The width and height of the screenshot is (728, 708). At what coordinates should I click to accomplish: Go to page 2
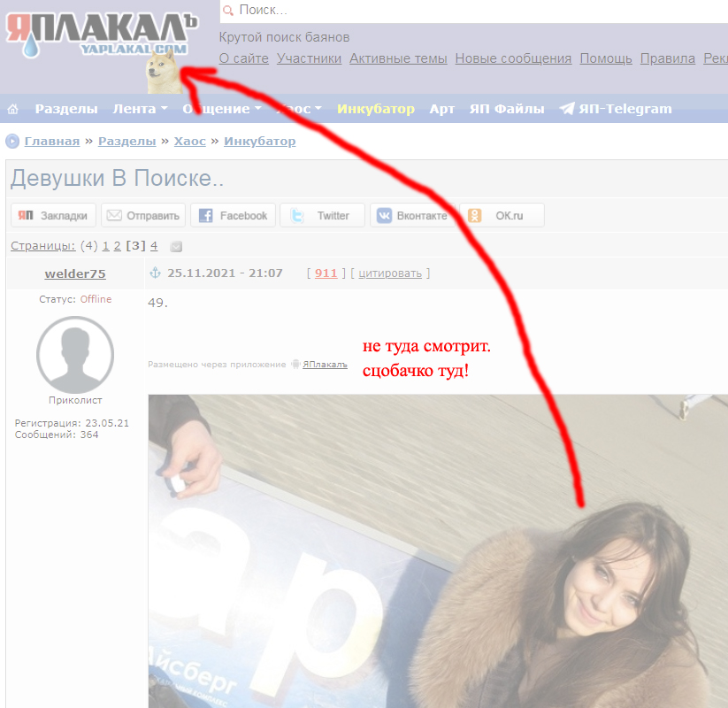117,246
